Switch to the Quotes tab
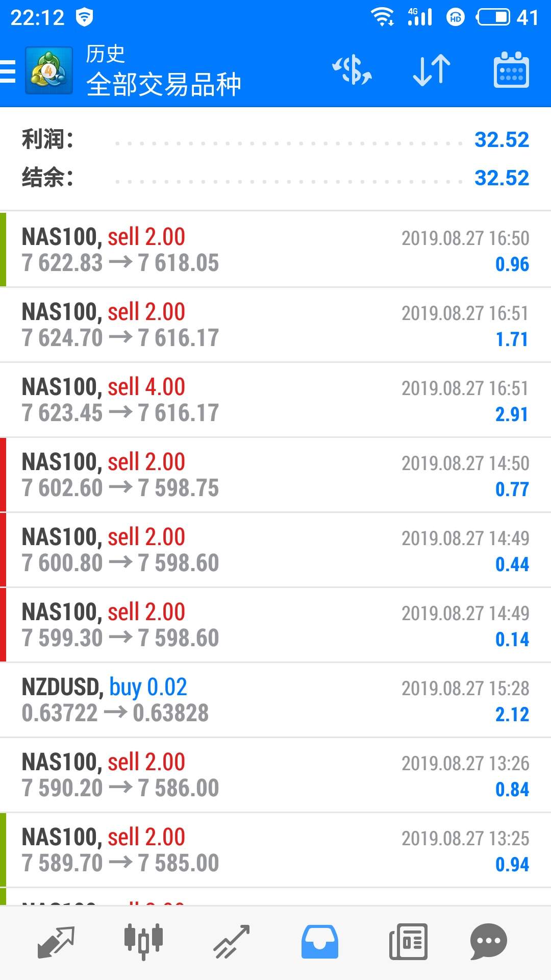 [x=56, y=942]
